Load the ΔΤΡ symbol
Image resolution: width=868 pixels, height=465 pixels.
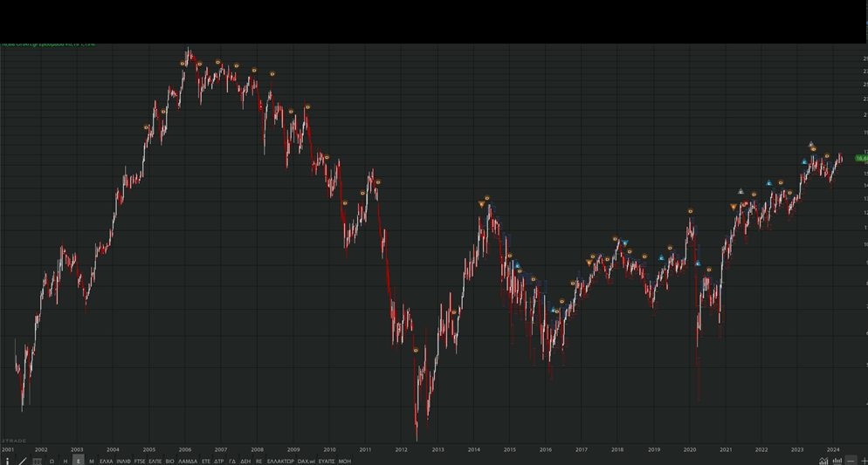(218, 462)
